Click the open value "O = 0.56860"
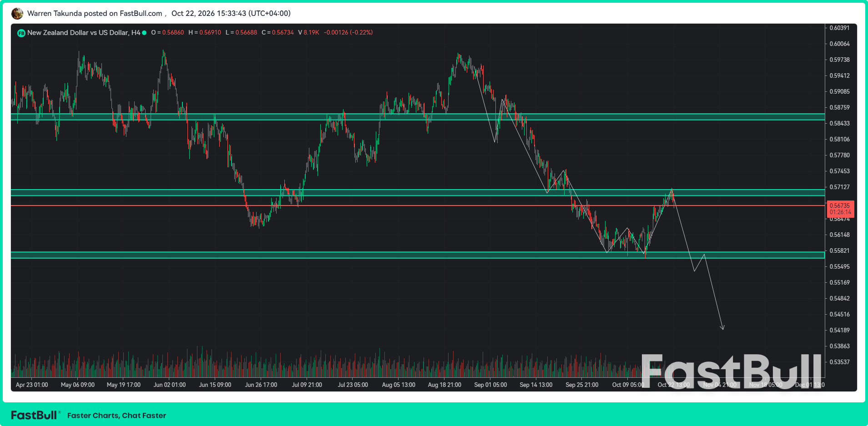 pos(167,33)
